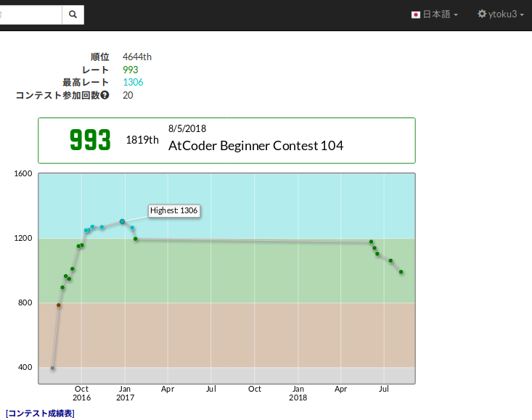The width and height of the screenshot is (532, 420).
Task: Click the cyan 1306 highest rating value
Action: pyautogui.click(x=133, y=83)
